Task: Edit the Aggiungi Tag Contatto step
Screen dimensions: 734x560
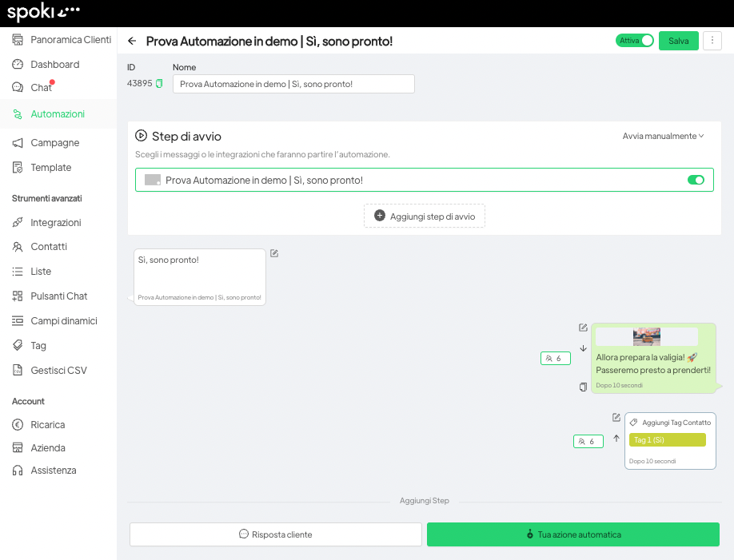Action: click(616, 417)
